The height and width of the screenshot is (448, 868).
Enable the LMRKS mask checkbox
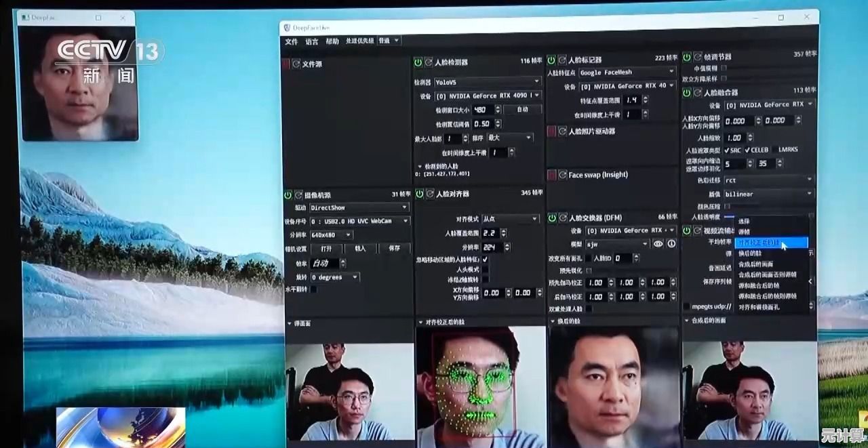(774, 150)
